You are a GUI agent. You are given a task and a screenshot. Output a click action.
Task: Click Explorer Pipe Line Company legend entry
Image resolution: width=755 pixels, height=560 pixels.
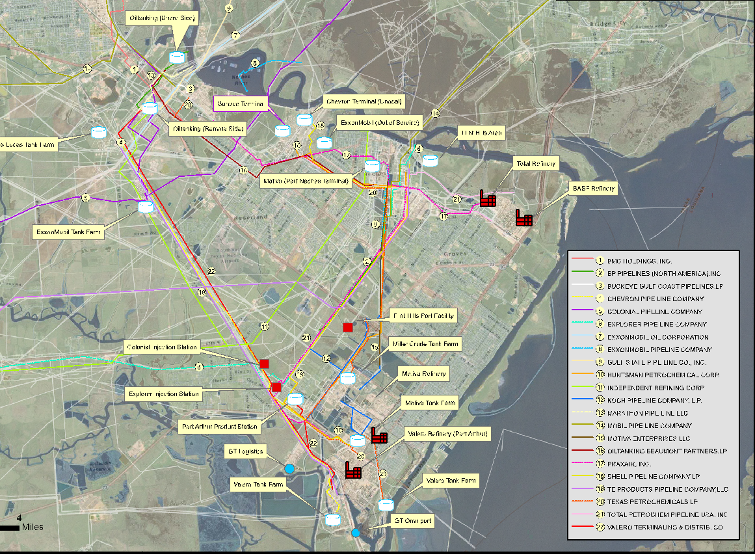(639, 324)
